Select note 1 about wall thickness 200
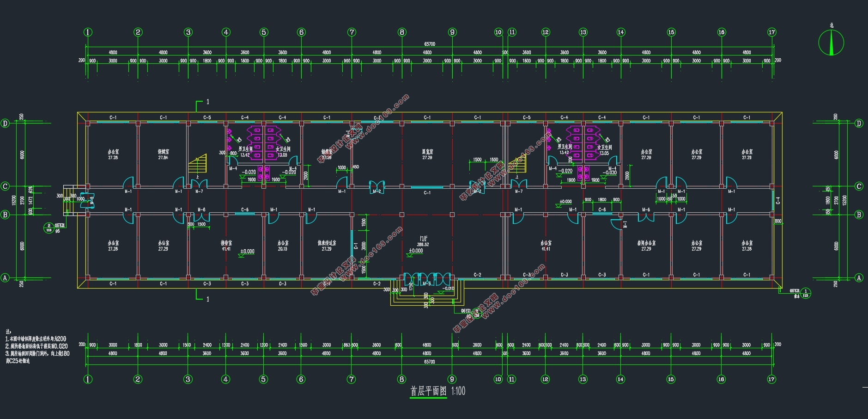The height and width of the screenshot is (419, 868). [x=36, y=339]
